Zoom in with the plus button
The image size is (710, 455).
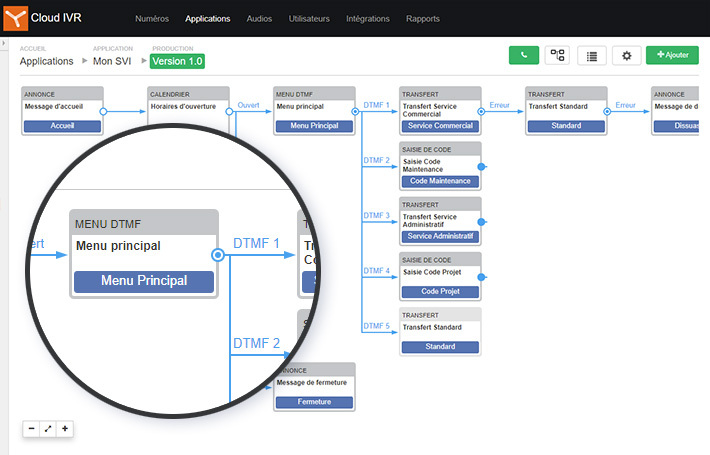pyautogui.click(x=65, y=428)
